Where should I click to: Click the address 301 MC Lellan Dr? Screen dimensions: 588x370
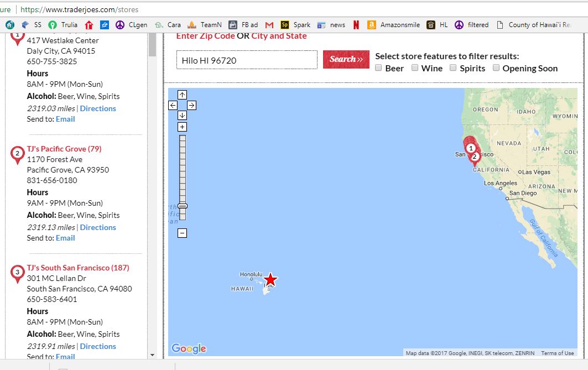[x=56, y=278]
